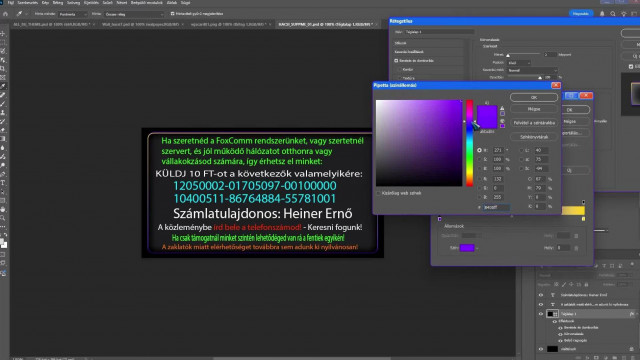Click the Home icon in options bar
This screenshot has height=360, width=640.
5,14
